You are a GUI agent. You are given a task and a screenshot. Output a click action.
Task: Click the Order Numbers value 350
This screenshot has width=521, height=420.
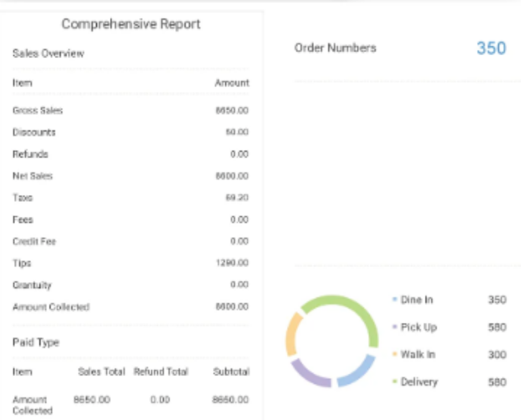[491, 48]
